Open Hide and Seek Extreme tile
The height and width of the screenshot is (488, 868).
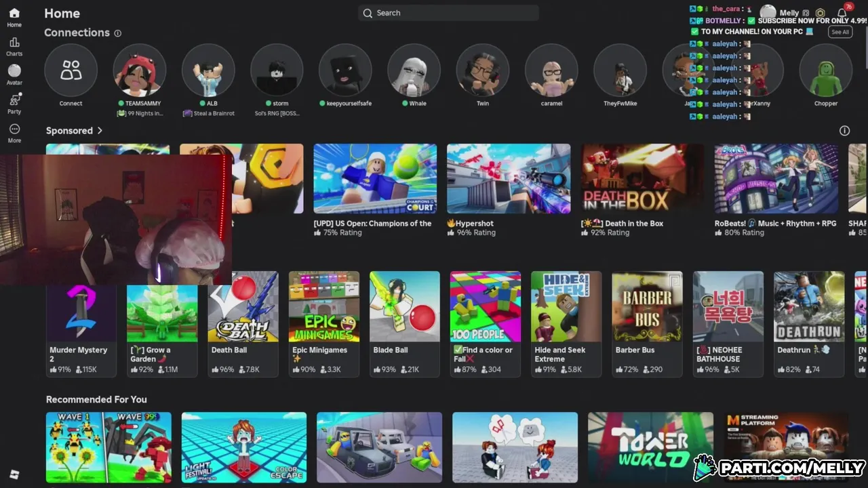pos(566,324)
